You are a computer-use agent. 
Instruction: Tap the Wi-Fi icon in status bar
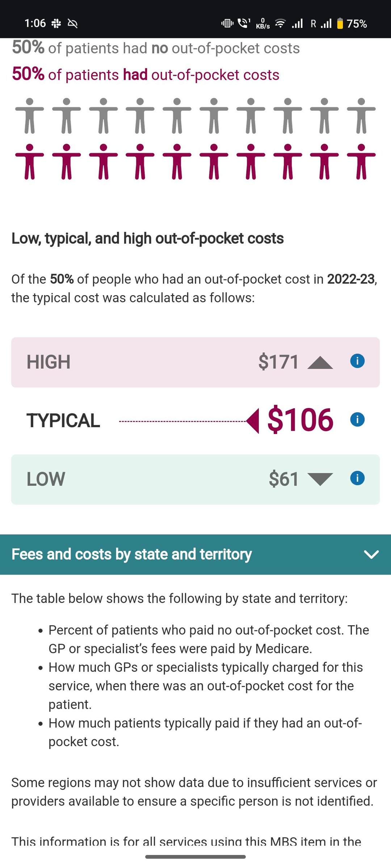[x=280, y=24]
